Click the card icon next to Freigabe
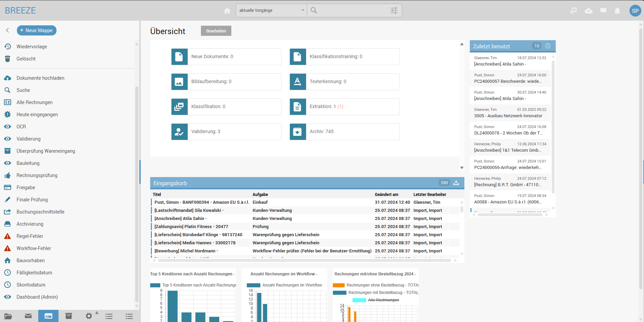Screen dimensions: 644x322 tap(7, 188)
